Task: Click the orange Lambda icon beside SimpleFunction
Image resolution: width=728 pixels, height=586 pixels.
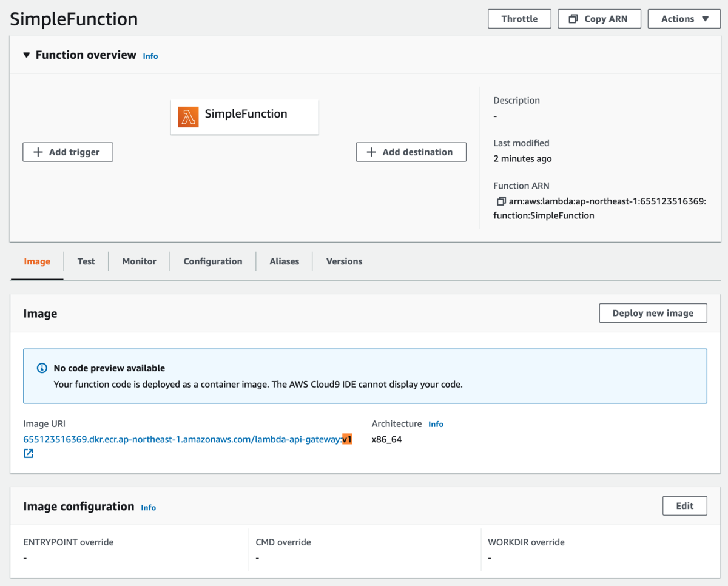Action: 188,117
